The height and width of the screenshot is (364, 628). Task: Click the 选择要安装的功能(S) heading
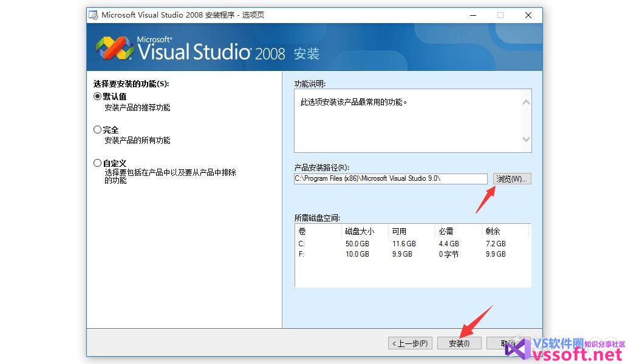(131, 84)
